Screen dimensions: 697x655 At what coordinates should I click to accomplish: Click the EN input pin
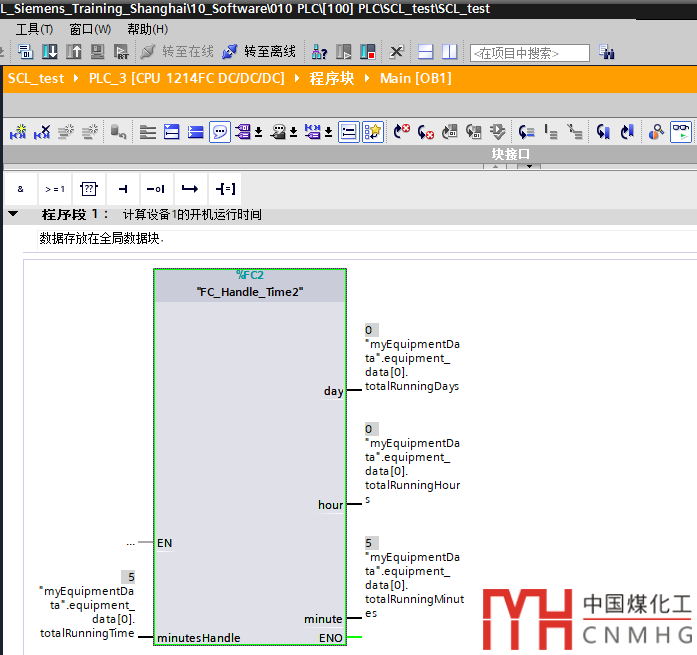click(x=164, y=543)
